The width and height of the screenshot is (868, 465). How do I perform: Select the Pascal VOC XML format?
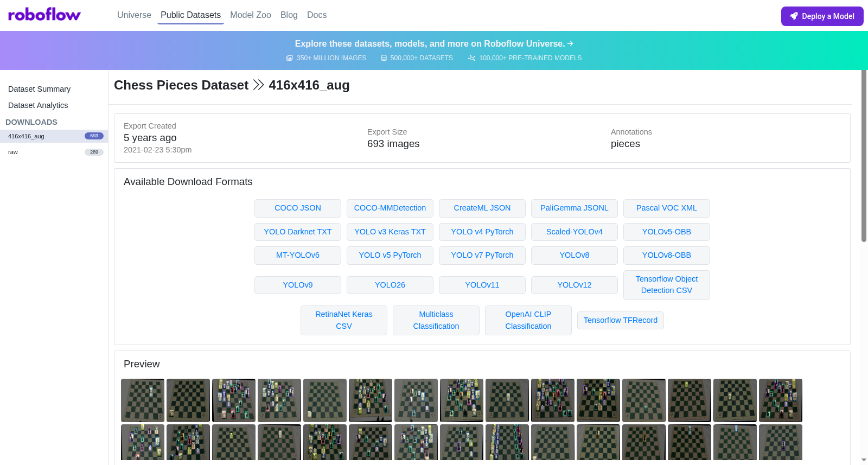[667, 208]
